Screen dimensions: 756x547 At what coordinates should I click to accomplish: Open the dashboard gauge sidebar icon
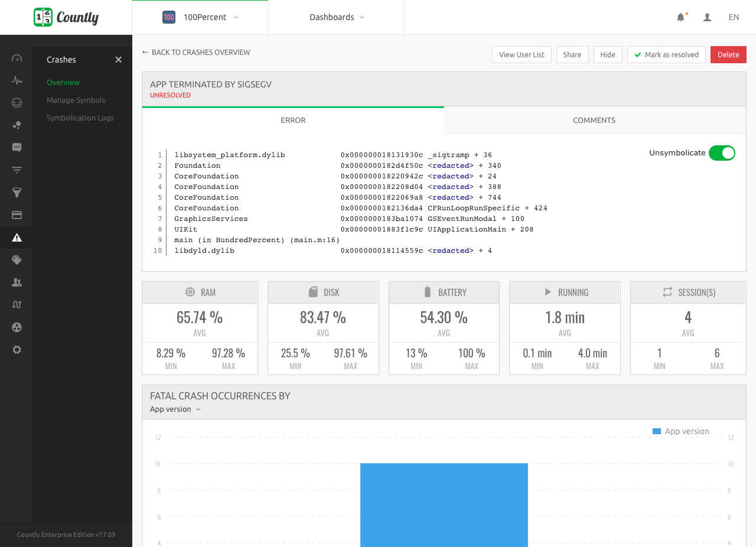[x=17, y=58]
